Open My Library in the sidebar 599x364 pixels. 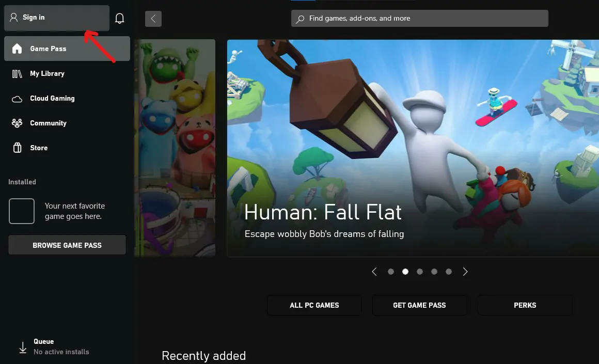(x=67, y=73)
